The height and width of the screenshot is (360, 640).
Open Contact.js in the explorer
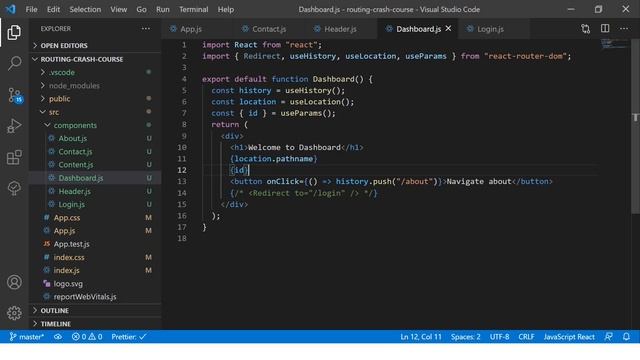click(x=95, y=151)
